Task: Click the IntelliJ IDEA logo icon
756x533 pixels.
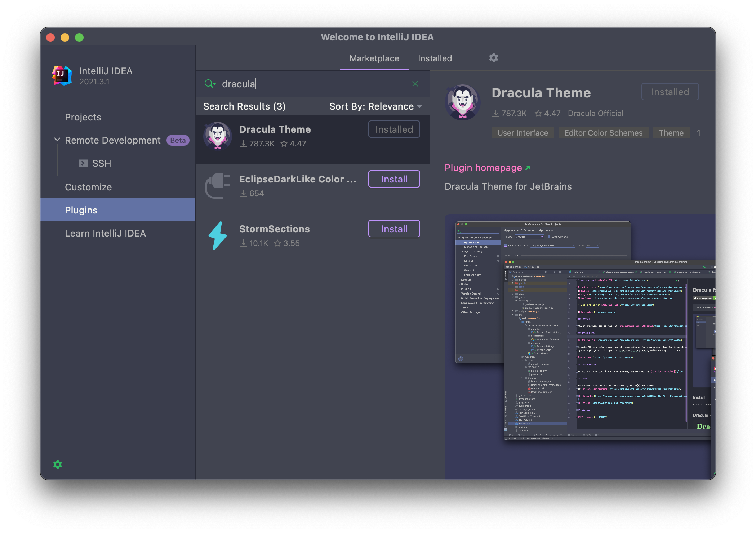Action: (62, 75)
